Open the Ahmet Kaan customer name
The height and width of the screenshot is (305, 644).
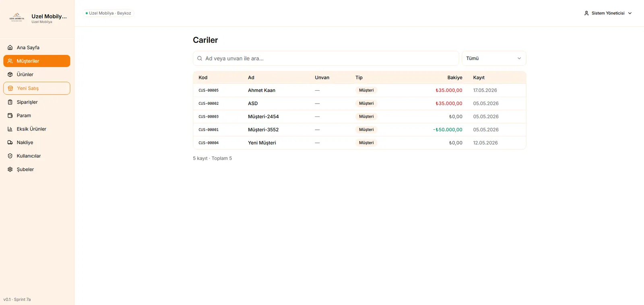click(262, 90)
